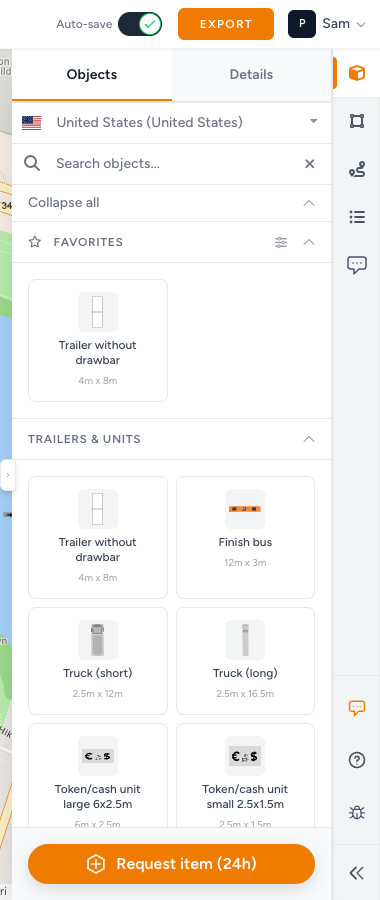Click the Export button
The height and width of the screenshot is (900, 380).
(226, 24)
